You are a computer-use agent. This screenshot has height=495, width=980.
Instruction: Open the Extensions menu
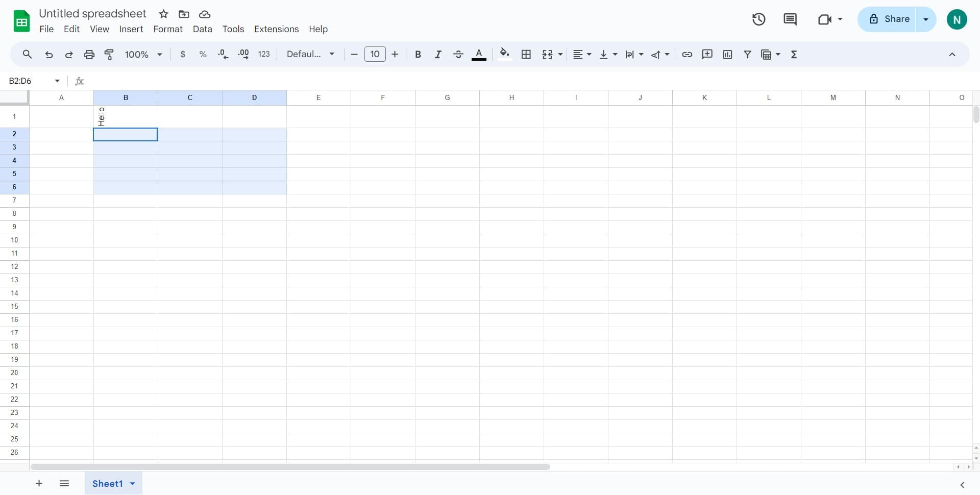[276, 29]
